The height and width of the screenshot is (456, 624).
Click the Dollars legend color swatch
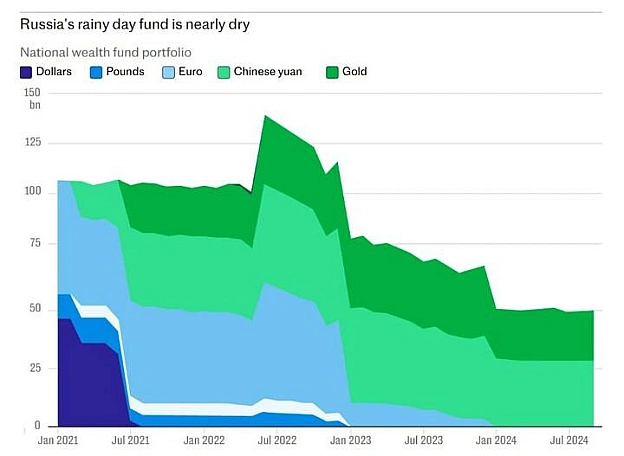[x=26, y=72]
